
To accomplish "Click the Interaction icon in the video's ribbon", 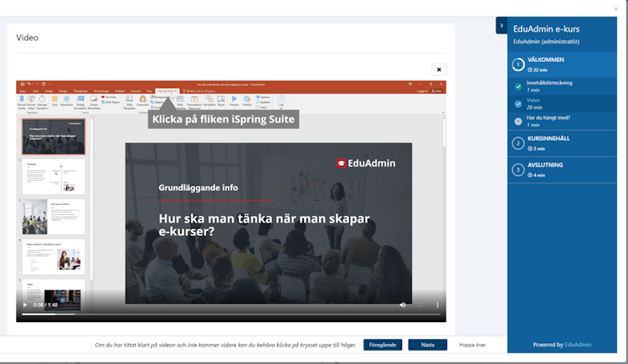I will (66, 101).
